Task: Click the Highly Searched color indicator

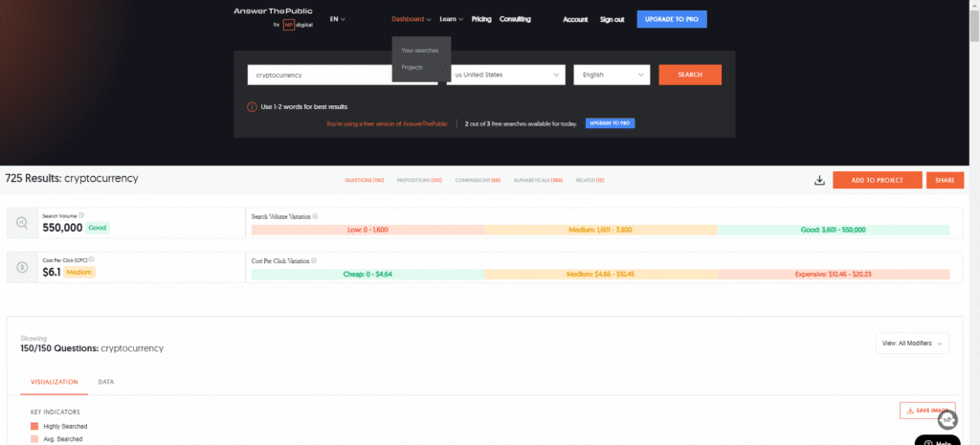Action: [x=34, y=425]
